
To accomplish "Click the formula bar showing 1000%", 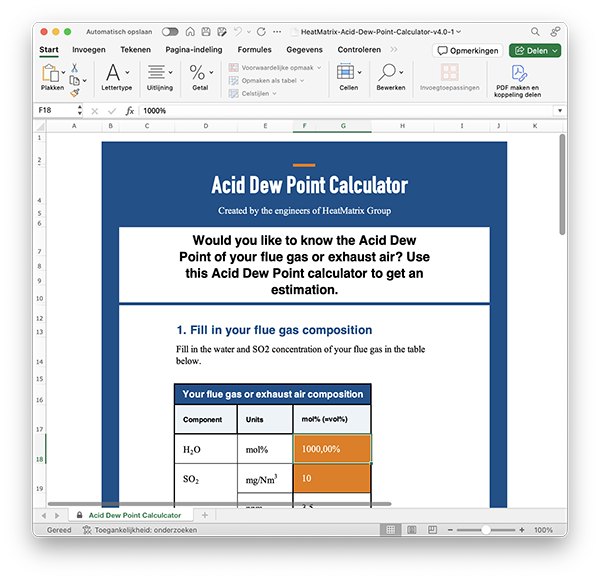I will coord(346,111).
